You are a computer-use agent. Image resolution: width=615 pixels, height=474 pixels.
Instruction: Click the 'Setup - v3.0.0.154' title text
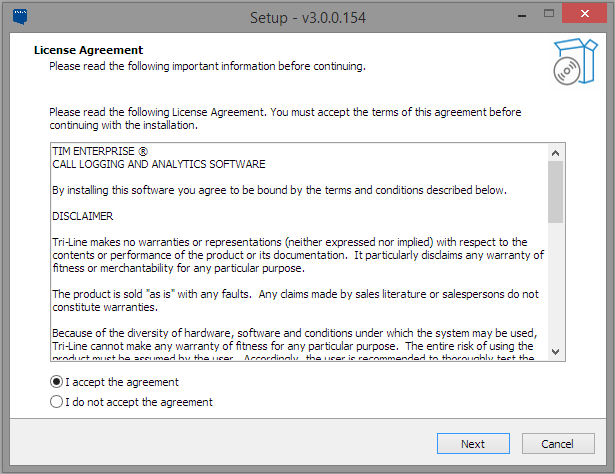[308, 17]
